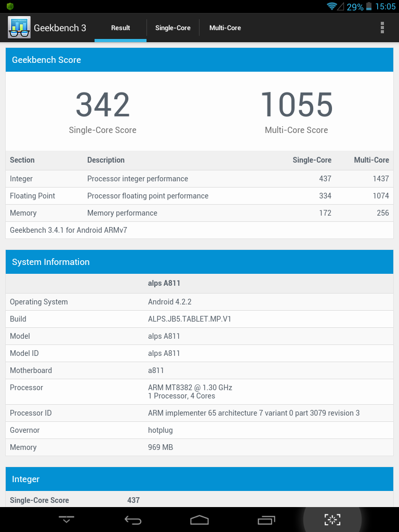Open the recent apps navigation button
Screen dimensions: 399x532
(x=266, y=520)
